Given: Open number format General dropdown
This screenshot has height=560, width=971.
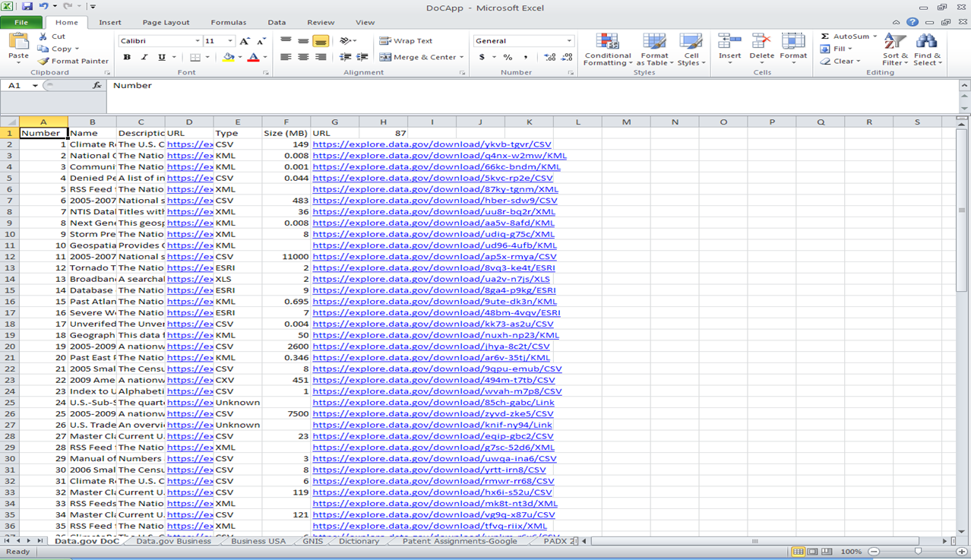Looking at the screenshot, I should [x=569, y=41].
